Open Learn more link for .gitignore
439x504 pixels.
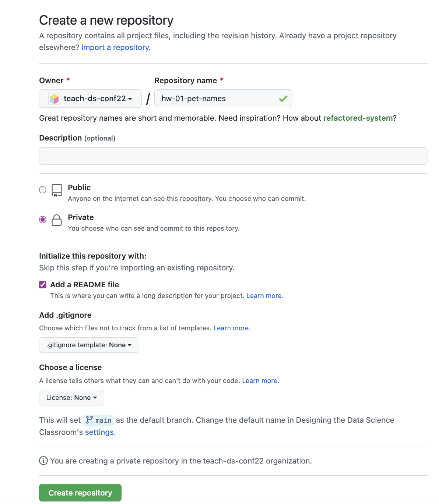tap(232, 328)
